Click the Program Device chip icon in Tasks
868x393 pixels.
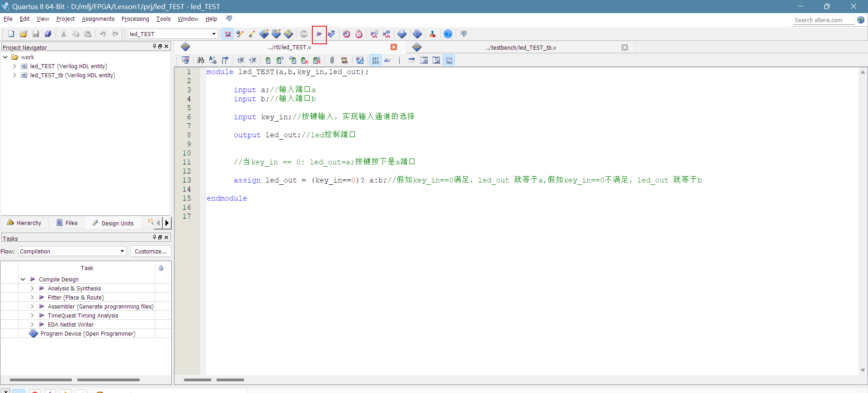(x=33, y=333)
